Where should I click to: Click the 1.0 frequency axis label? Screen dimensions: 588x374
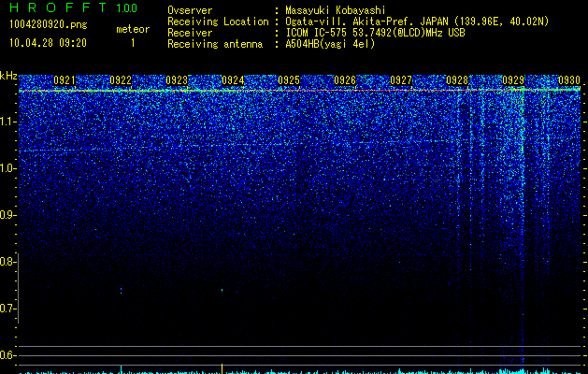coord(8,168)
